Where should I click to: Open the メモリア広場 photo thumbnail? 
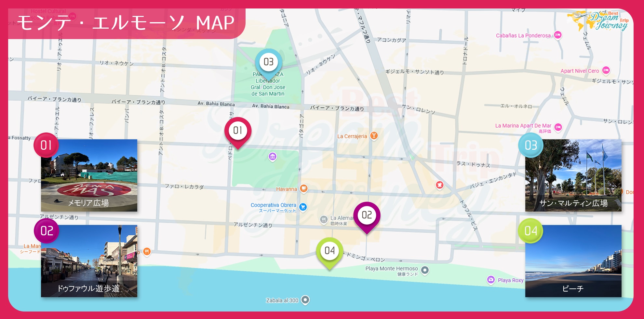89,175
